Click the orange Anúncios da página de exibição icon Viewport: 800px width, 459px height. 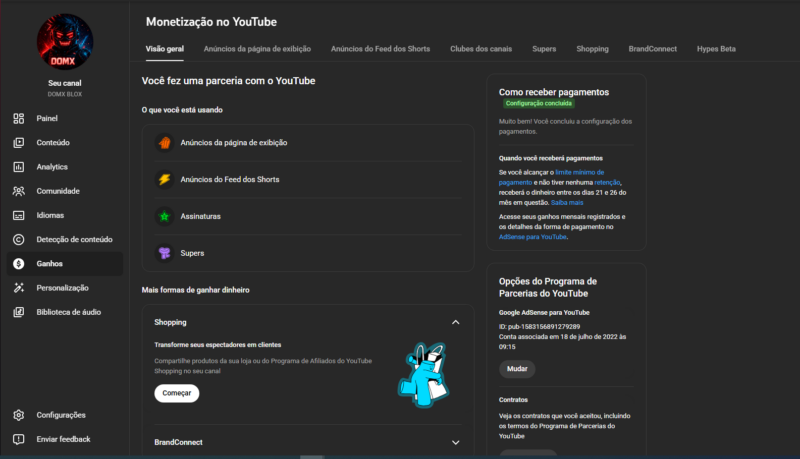(164, 143)
